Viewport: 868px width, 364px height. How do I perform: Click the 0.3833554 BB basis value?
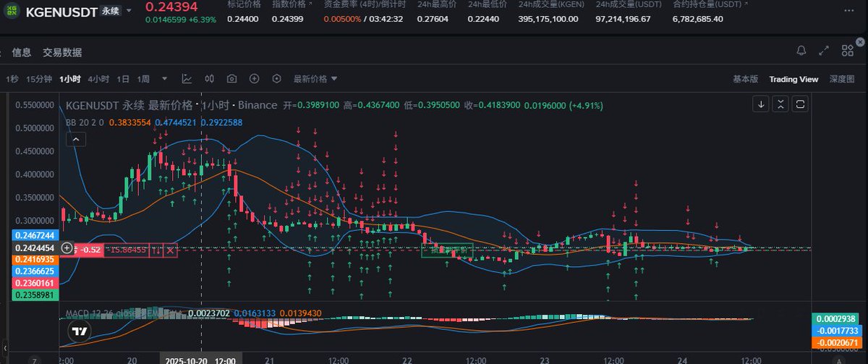(130, 122)
